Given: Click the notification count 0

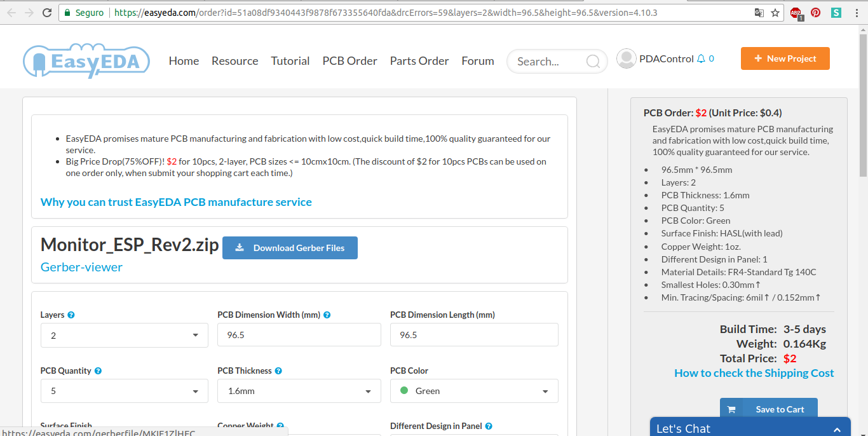Looking at the screenshot, I should (x=711, y=58).
